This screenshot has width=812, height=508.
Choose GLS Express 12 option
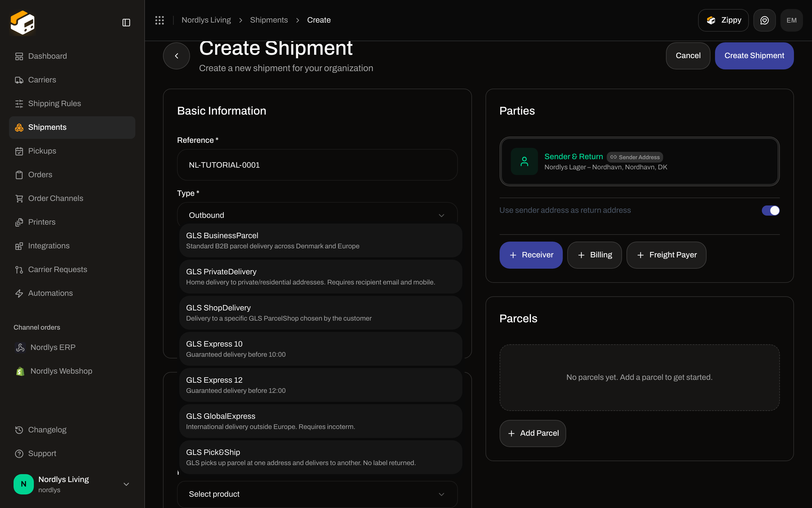tap(321, 385)
